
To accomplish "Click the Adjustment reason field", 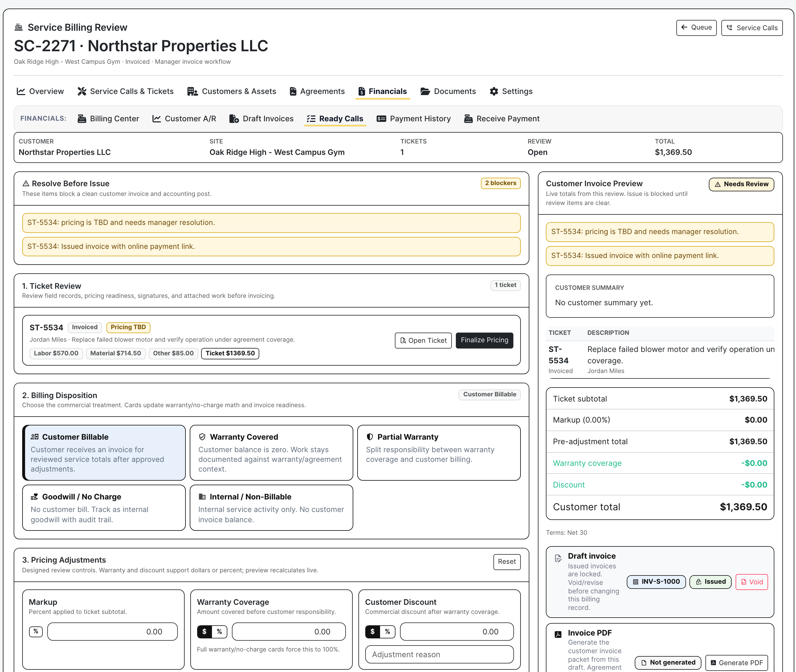I will click(x=439, y=654).
